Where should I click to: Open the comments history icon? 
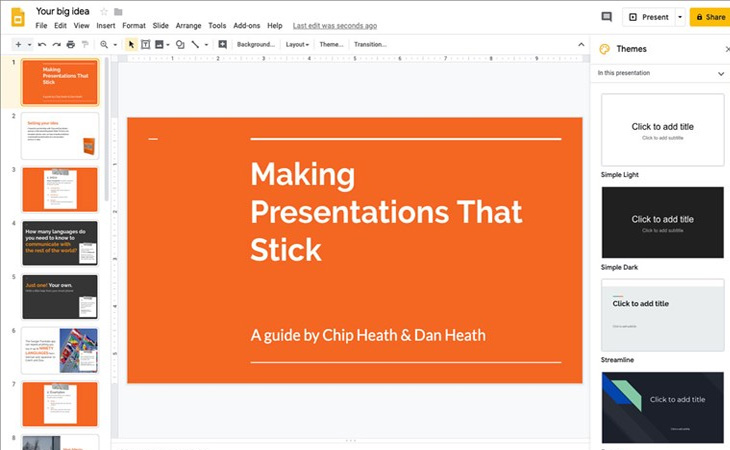click(x=606, y=17)
